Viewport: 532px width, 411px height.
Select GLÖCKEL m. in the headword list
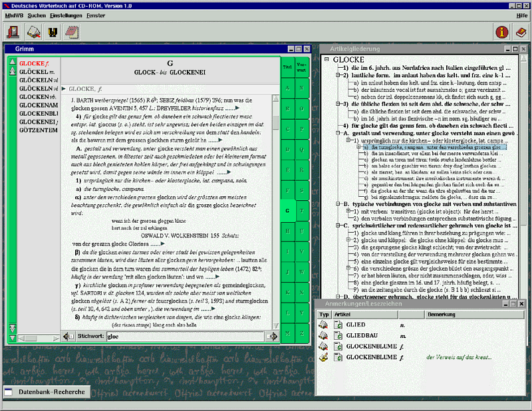tap(37, 72)
